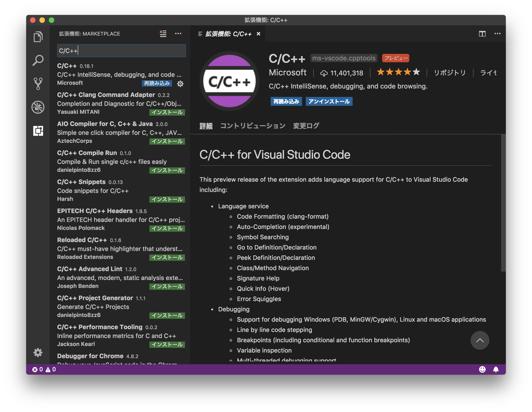The image size is (532, 412).
Task: Click the C/C++ extension logo
Action: pos(229,81)
